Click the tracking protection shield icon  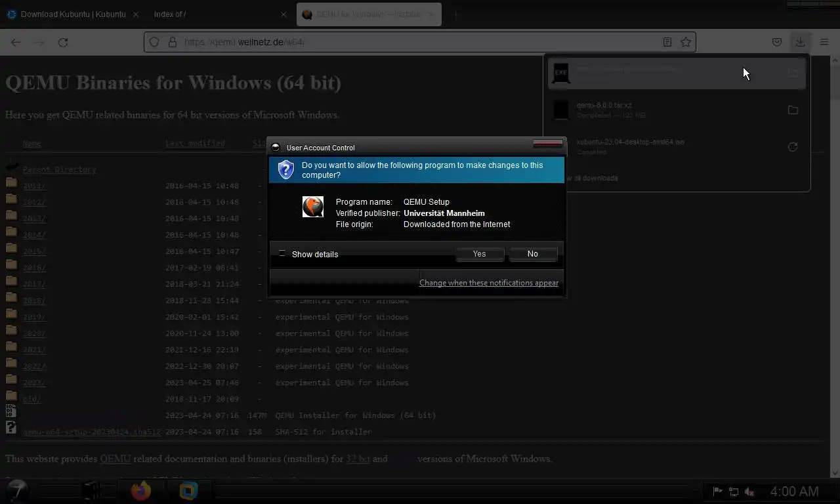click(154, 42)
